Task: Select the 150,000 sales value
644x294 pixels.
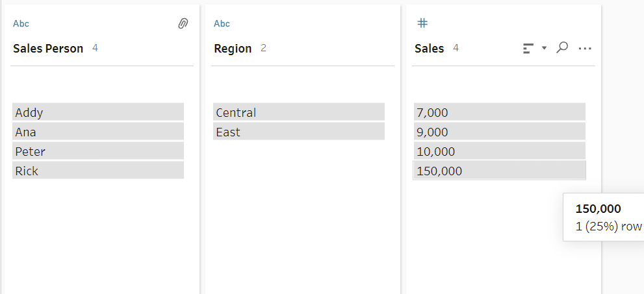Action: click(499, 171)
